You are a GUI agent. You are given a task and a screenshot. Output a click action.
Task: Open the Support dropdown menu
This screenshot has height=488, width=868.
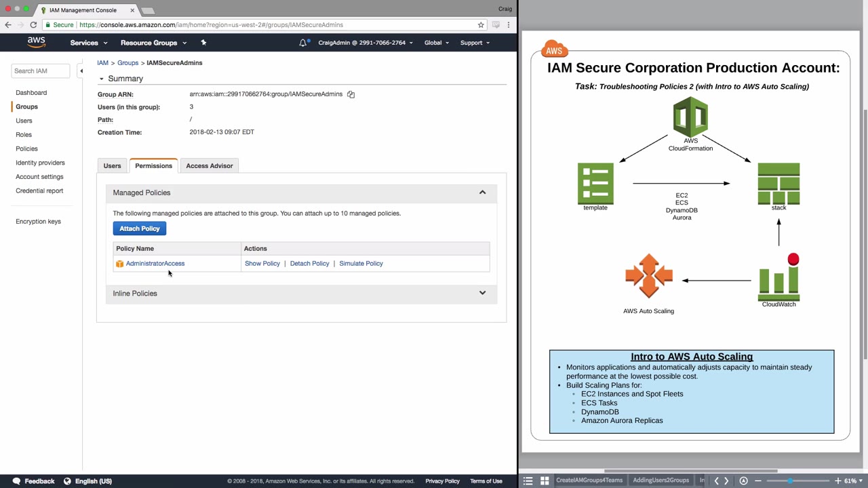(475, 43)
